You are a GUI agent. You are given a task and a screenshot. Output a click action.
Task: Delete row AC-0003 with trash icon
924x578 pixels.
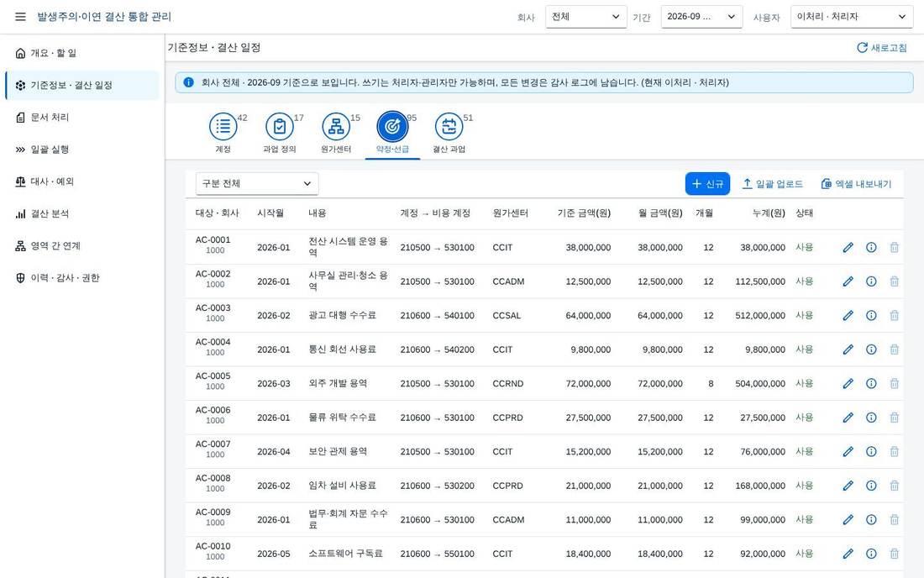point(894,315)
